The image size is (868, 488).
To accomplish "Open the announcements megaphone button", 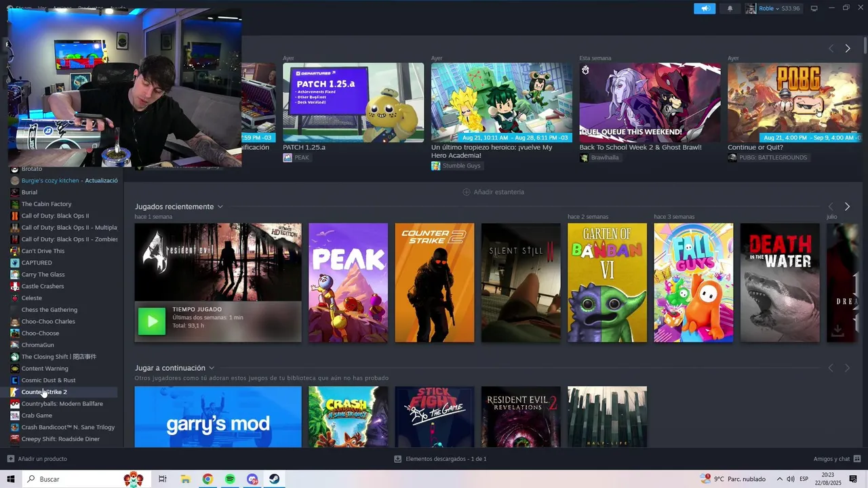I will click(x=705, y=8).
